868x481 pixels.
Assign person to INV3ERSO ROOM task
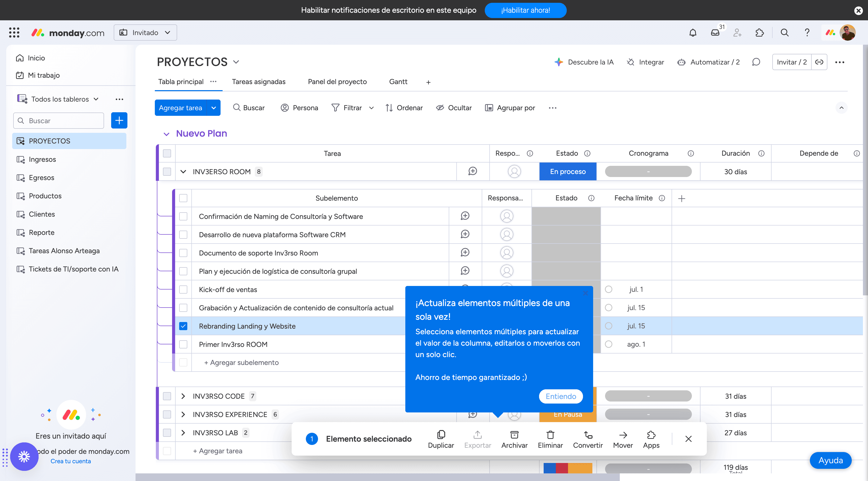point(514,172)
